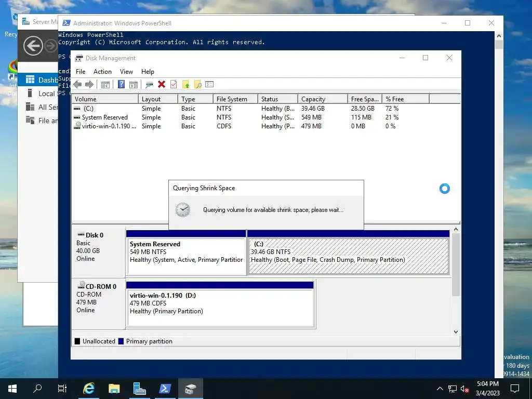Click the properties checkmark page toolbar icon
The height and width of the screenshot is (399, 532).
click(x=174, y=84)
